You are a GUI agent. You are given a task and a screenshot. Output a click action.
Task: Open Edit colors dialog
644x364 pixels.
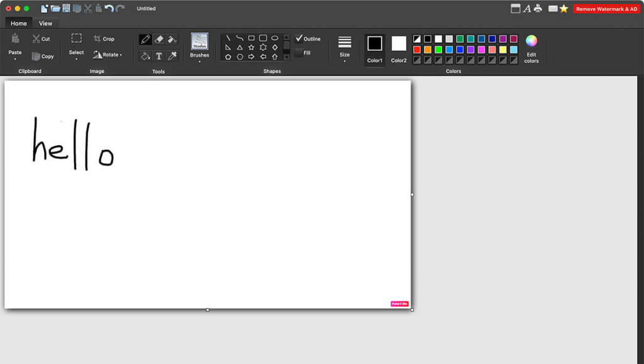click(531, 49)
